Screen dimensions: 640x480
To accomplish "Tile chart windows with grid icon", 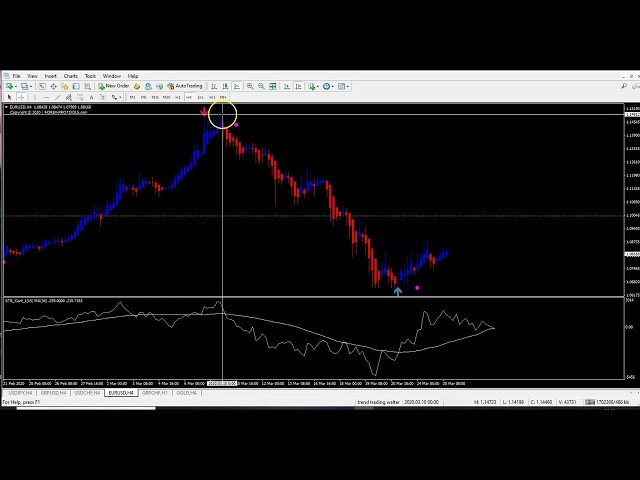I will (273, 86).
